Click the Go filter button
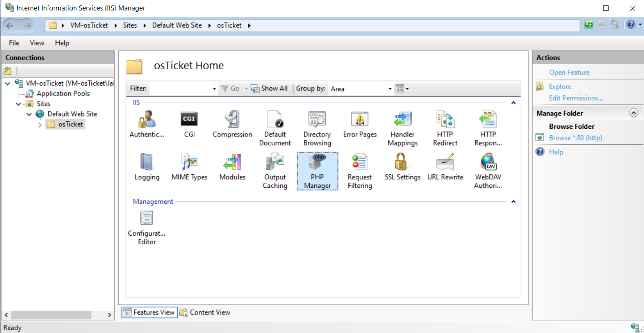This screenshot has width=644, height=333. click(x=230, y=89)
